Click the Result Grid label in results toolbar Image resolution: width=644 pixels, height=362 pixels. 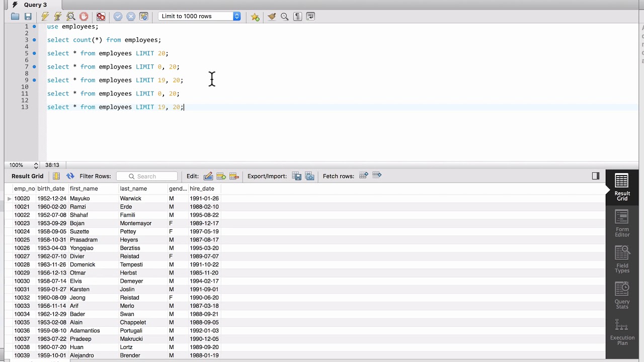[x=28, y=176]
